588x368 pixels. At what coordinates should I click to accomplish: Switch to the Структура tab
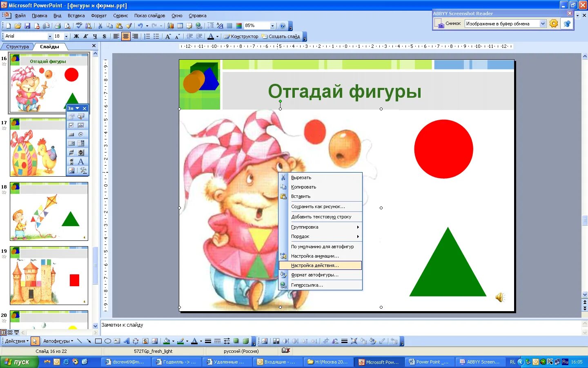coord(18,47)
